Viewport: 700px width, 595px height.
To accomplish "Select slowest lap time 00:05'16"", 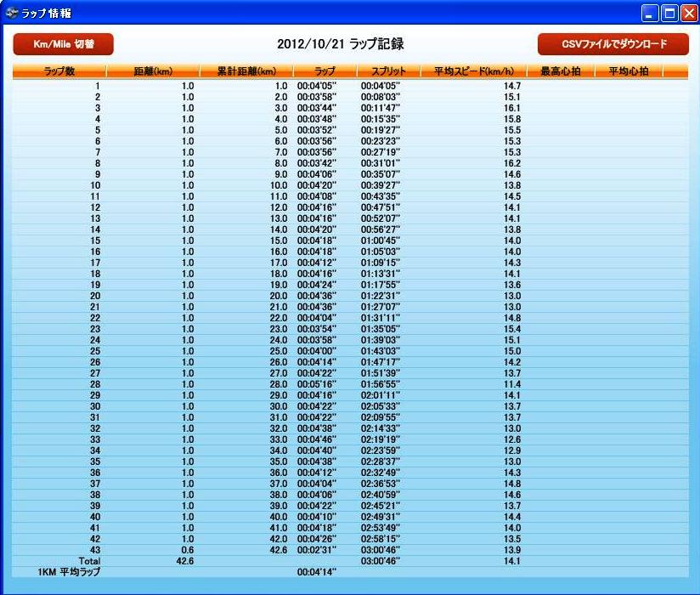I will coord(317,384).
